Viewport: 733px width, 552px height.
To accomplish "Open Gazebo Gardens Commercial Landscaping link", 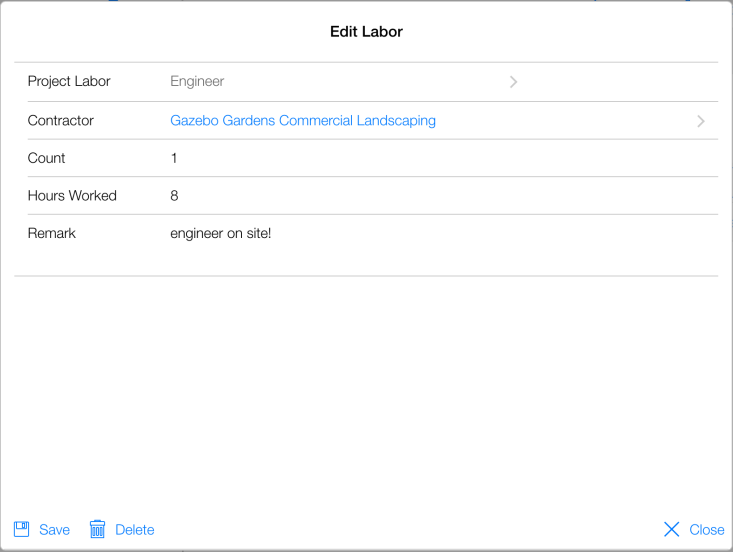I will [x=303, y=121].
